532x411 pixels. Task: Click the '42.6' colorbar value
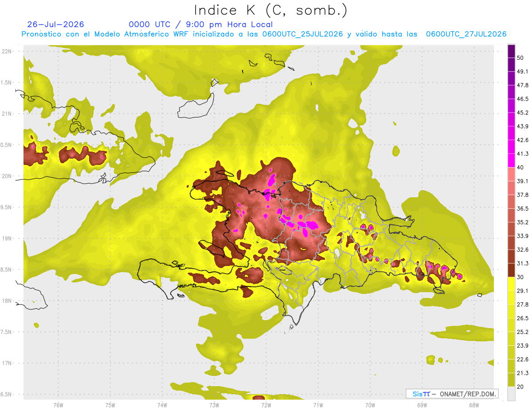[x=523, y=140]
